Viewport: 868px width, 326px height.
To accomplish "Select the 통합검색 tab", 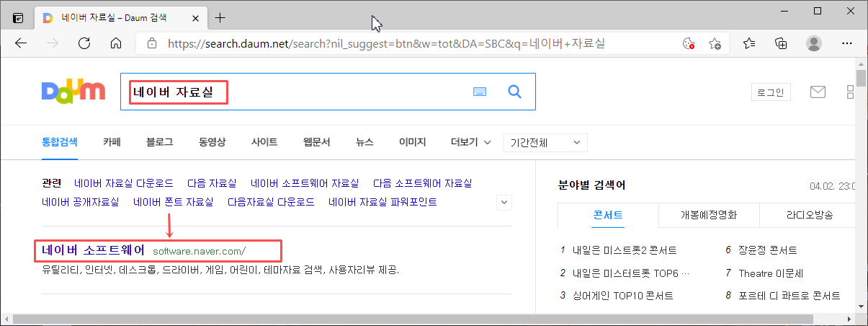I will click(60, 142).
